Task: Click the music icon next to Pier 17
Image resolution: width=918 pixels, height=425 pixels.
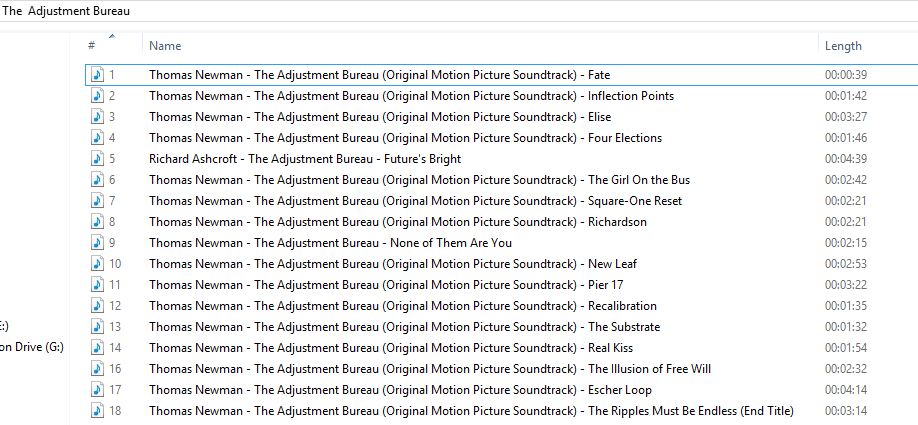Action: point(97,285)
